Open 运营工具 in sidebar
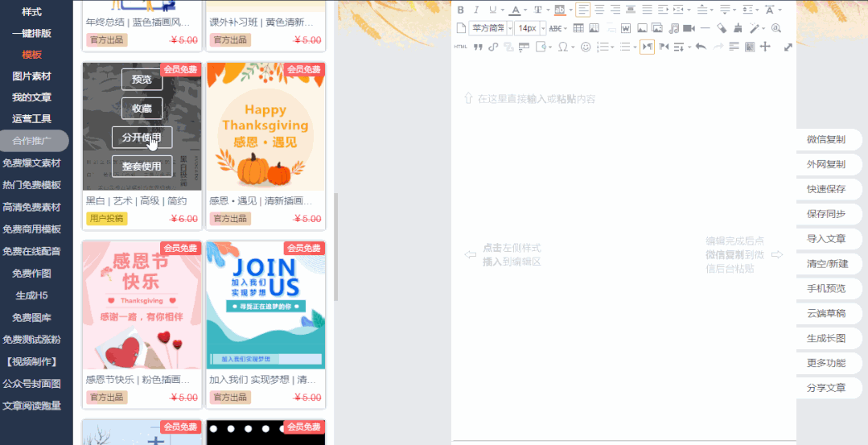This screenshot has height=445, width=868. pos(31,118)
